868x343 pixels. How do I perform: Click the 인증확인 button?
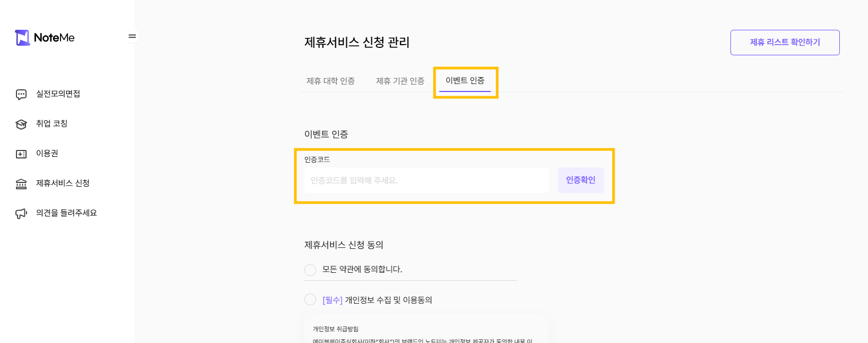click(x=581, y=180)
